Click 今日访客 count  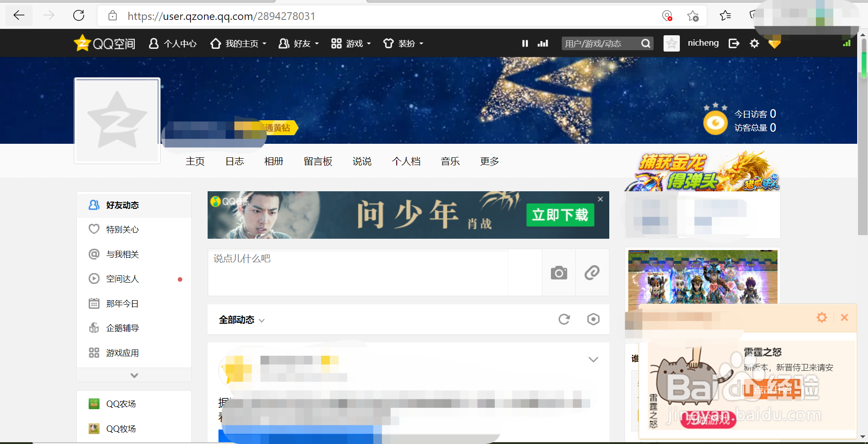[755, 114]
